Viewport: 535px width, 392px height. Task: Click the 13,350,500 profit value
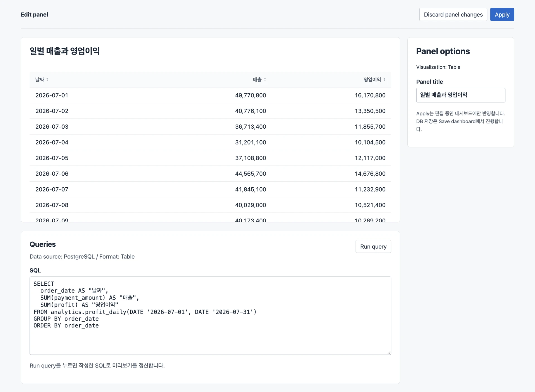(x=370, y=111)
